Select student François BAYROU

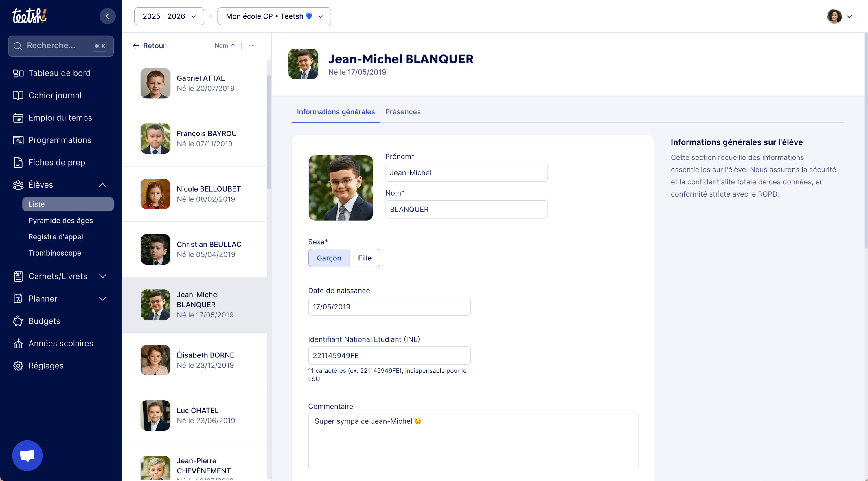(195, 139)
